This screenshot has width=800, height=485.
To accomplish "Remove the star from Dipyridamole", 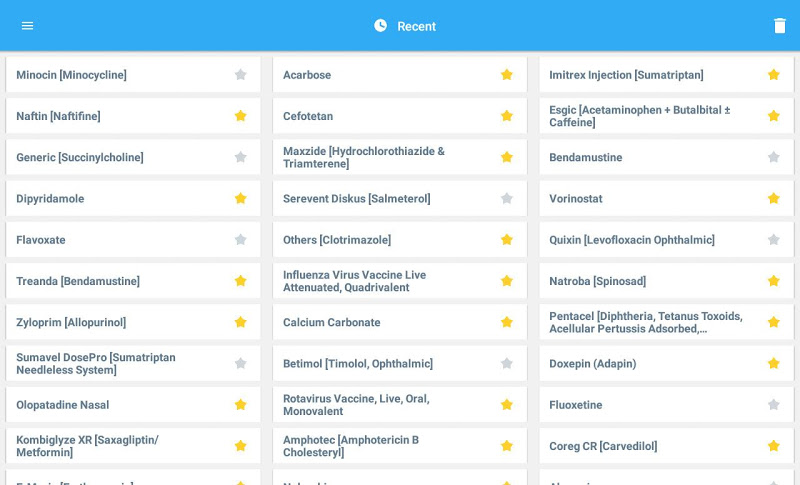I will point(240,198).
